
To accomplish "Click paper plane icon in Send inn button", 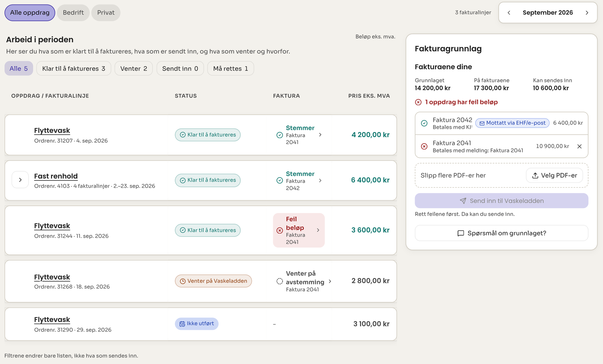I will pyautogui.click(x=463, y=201).
